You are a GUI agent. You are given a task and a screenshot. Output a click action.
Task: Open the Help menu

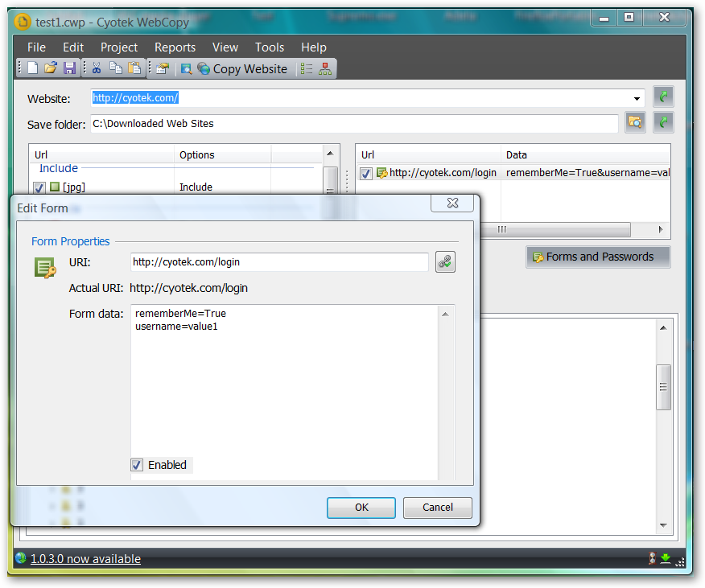pyautogui.click(x=314, y=47)
